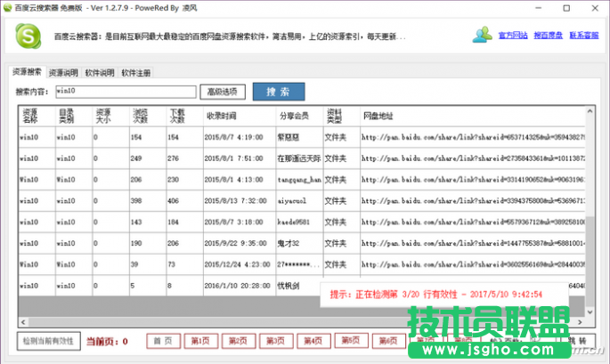Go to 第5页 page button

click(x=351, y=341)
